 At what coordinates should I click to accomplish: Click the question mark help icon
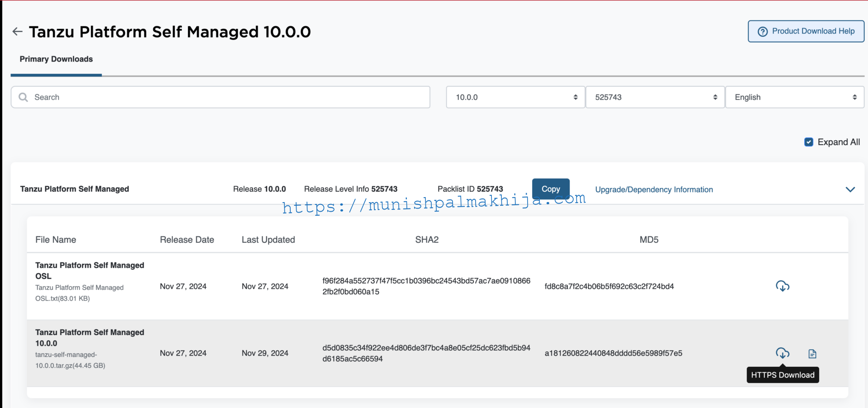(763, 31)
